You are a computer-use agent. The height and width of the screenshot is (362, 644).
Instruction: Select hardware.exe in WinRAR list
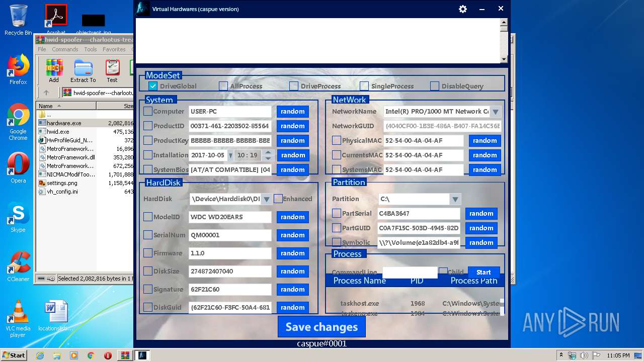click(64, 123)
